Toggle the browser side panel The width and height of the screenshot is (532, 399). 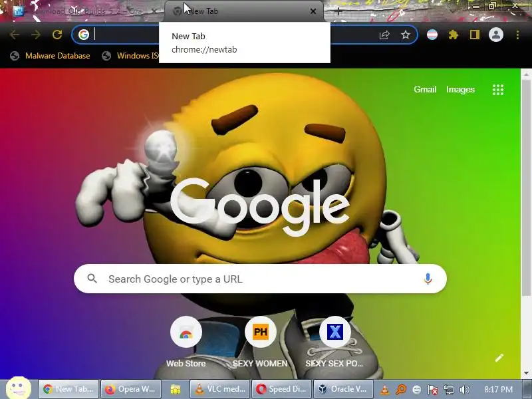click(x=475, y=35)
